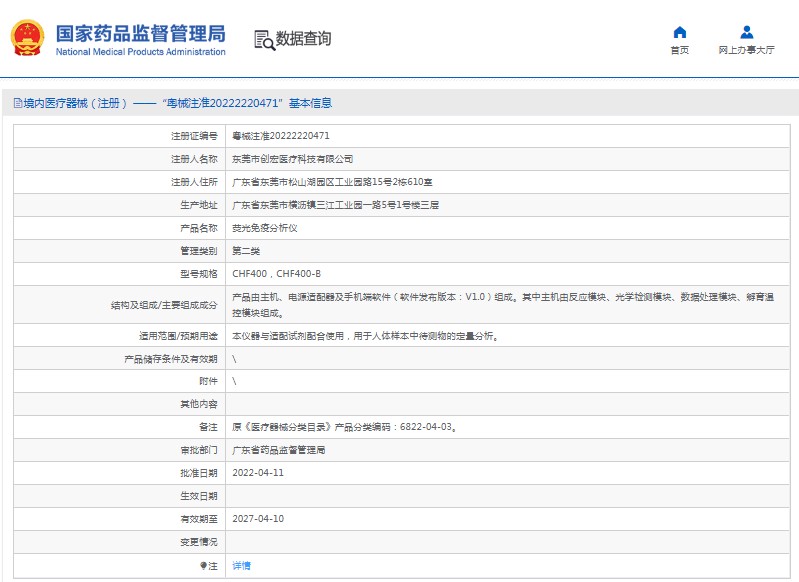Click National Medical Products Administration text

click(x=141, y=51)
